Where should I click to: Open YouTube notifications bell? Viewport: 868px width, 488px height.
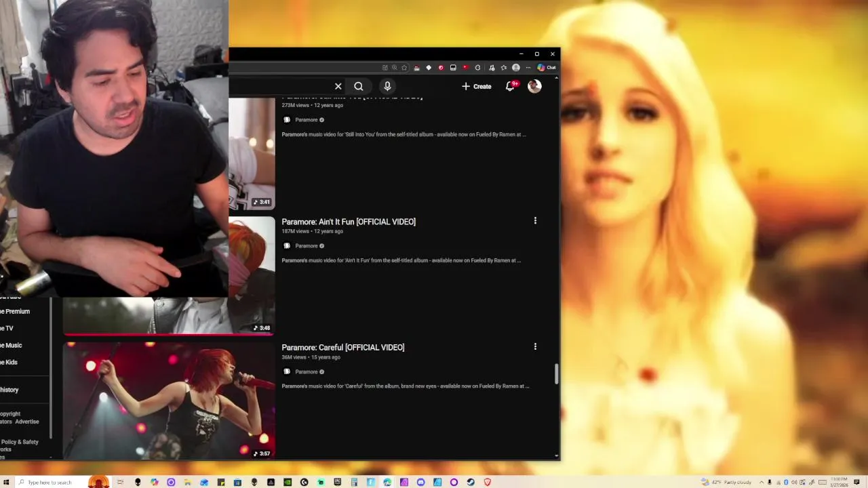pos(511,86)
